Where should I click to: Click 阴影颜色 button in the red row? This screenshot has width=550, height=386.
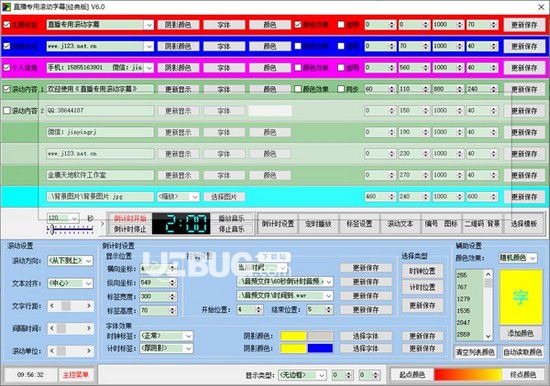(x=178, y=25)
